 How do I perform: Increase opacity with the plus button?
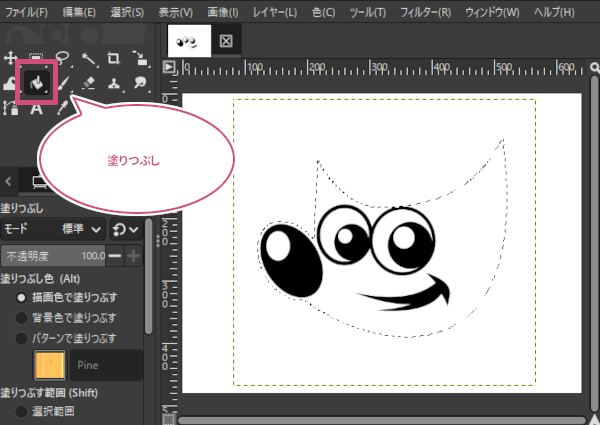[x=134, y=256]
